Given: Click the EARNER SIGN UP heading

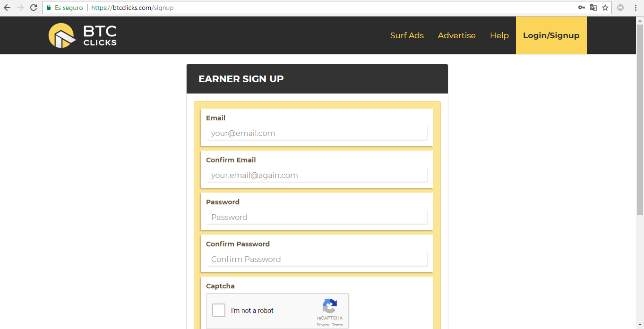Looking at the screenshot, I should coord(241,79).
